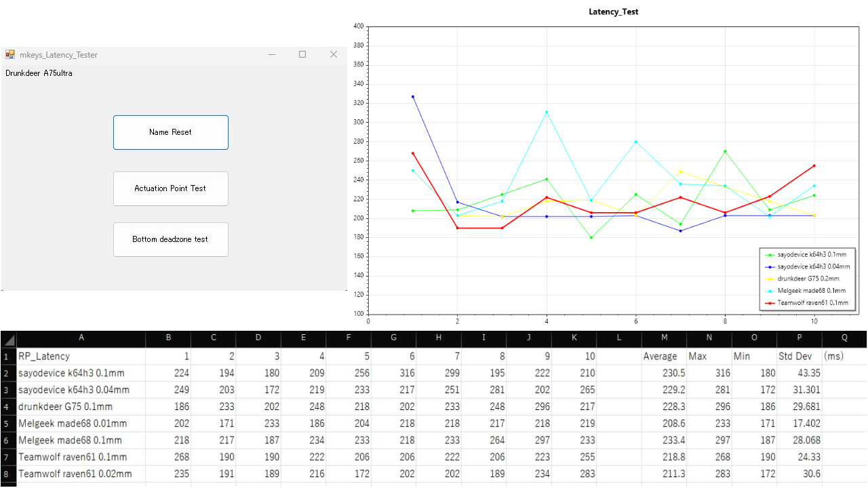Click the Std Dev value 24.33

point(800,457)
